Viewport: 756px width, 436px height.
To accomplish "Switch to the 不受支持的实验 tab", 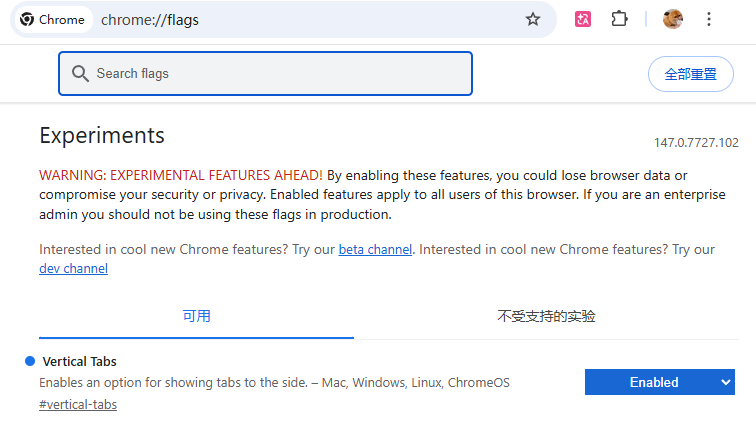I will [x=546, y=316].
